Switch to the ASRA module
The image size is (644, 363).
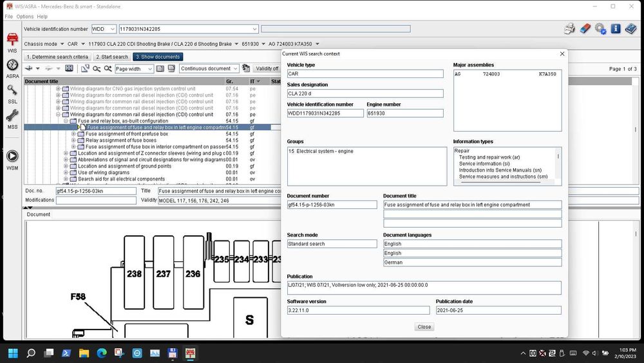[x=12, y=66]
